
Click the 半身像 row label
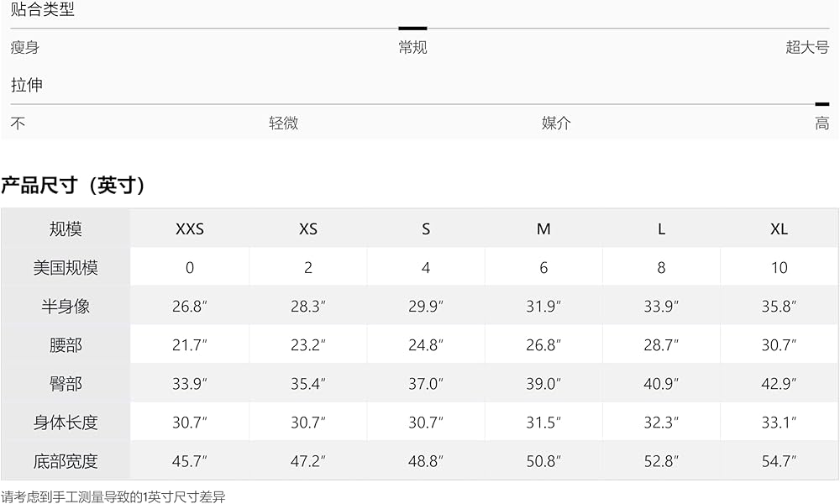(66, 307)
